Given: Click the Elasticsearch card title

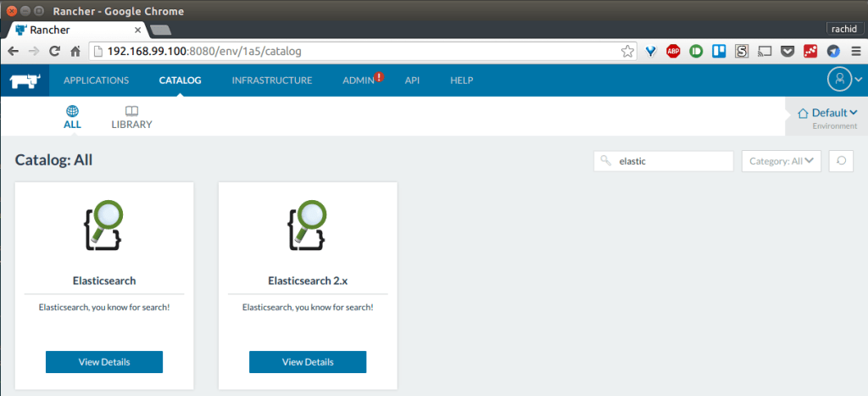Looking at the screenshot, I should [104, 280].
